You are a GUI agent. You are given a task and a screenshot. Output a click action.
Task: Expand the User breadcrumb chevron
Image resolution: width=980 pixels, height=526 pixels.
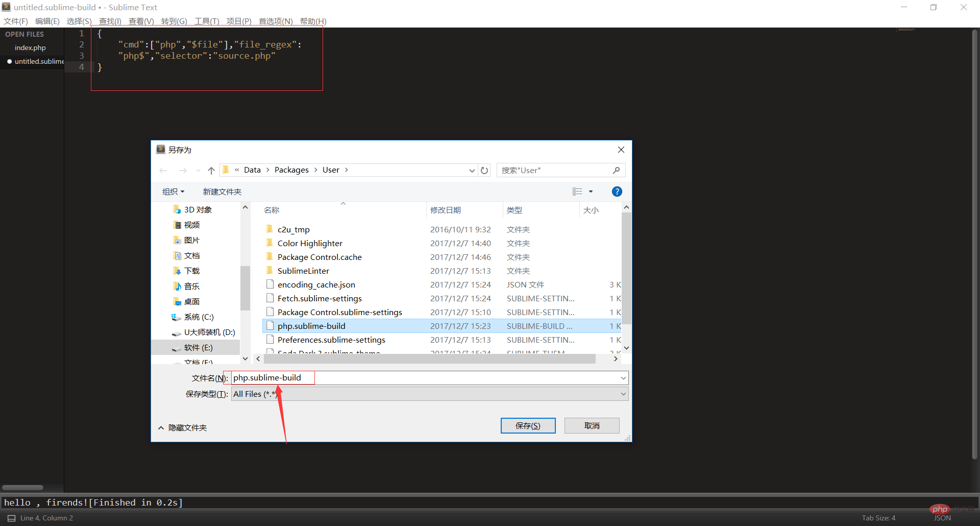pyautogui.click(x=347, y=170)
